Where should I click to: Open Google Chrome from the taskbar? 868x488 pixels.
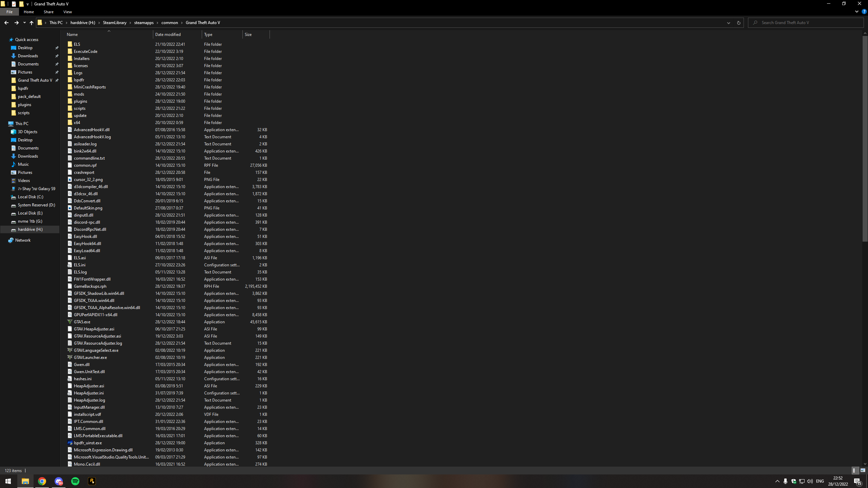(42, 481)
